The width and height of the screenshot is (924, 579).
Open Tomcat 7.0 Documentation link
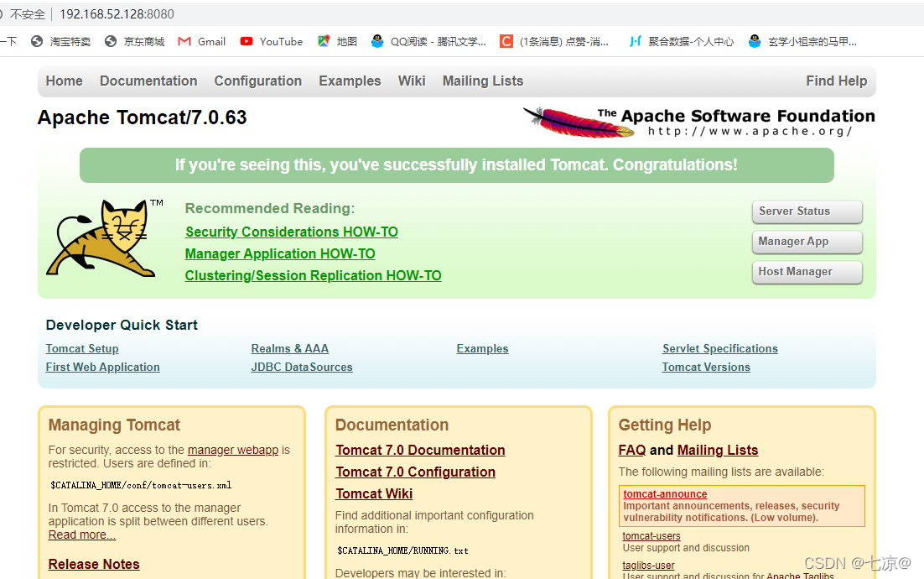pos(420,450)
